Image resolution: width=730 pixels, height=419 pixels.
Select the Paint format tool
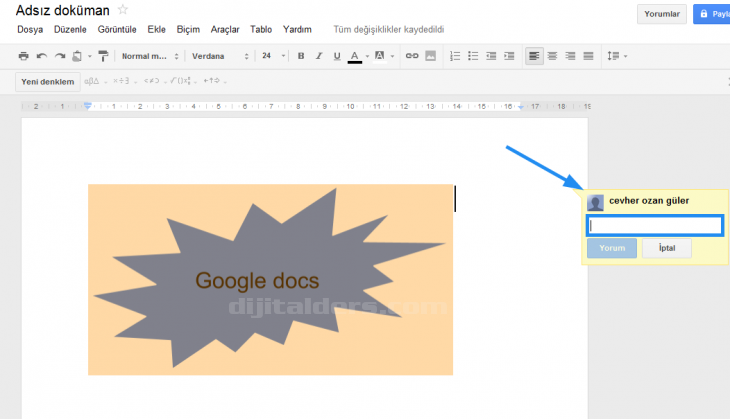click(103, 56)
